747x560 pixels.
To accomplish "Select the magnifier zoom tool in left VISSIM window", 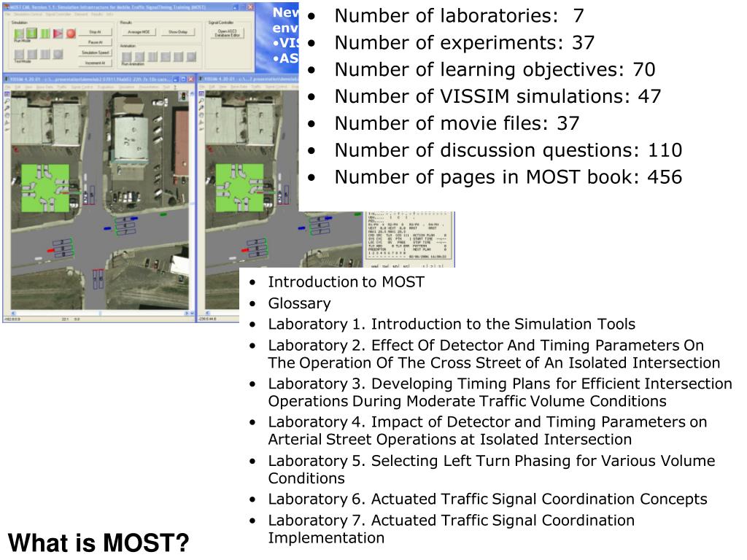I will (7, 101).
